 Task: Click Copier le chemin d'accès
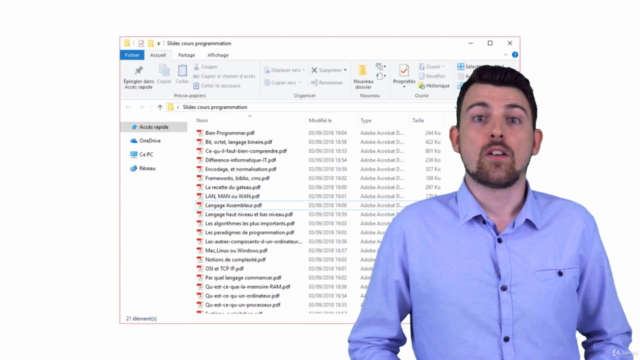click(x=224, y=76)
